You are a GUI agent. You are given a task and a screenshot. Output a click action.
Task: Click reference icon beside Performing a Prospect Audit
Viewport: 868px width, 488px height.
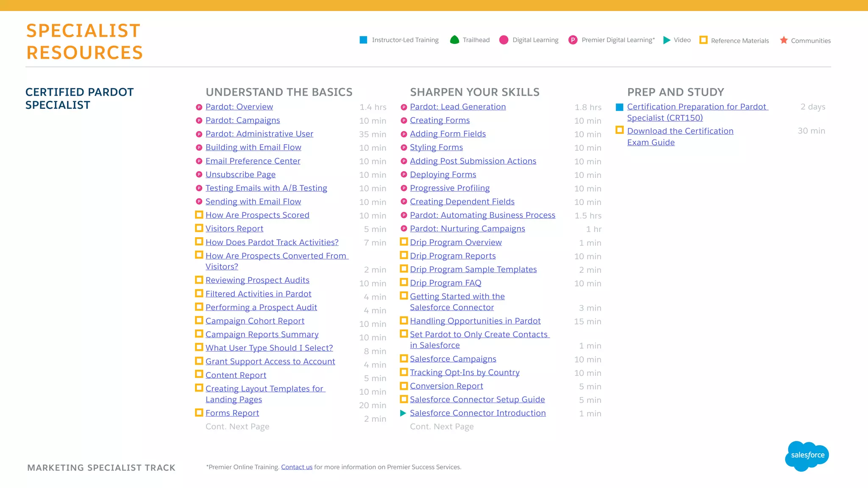(199, 306)
